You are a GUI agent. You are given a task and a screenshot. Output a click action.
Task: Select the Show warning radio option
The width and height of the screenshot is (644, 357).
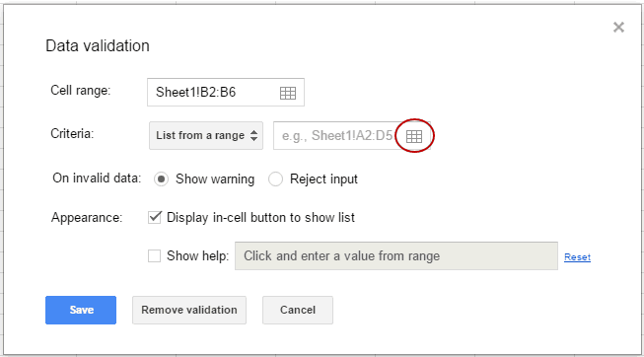coord(161,179)
